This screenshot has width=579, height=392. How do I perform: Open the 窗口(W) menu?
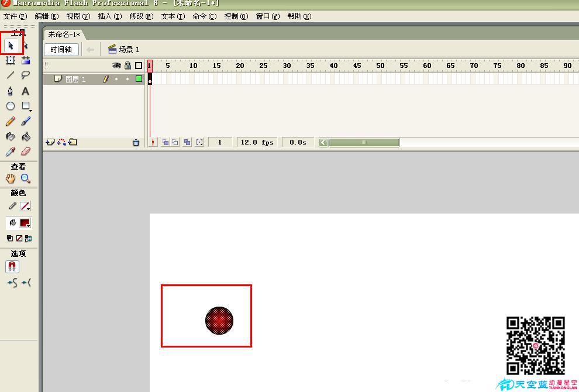click(268, 16)
